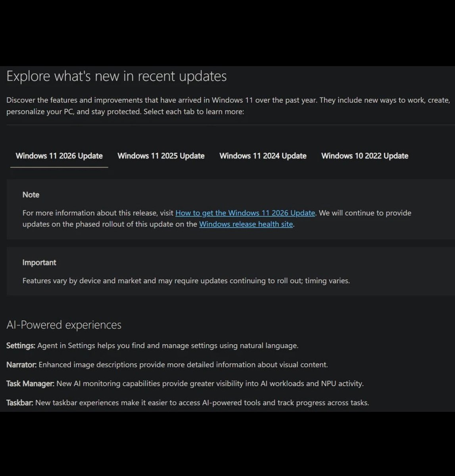
Task: Click the 'Agent in Settings helps you find' text
Action: pos(168,345)
